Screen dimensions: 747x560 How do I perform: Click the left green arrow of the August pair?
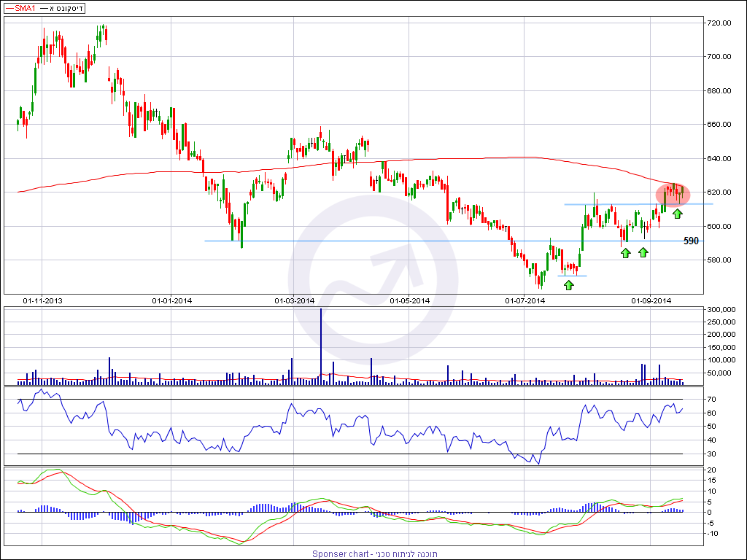point(625,252)
